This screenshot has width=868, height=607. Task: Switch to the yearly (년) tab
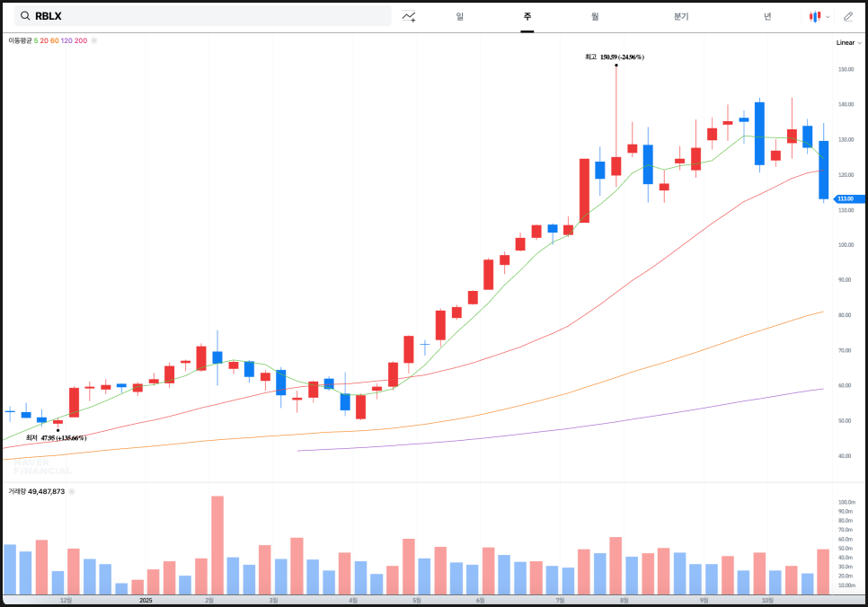(766, 16)
